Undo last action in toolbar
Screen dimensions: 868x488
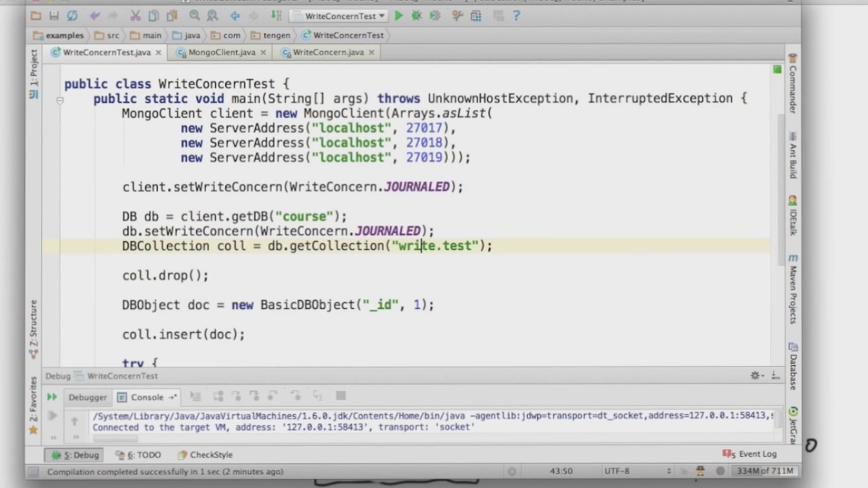(94, 16)
